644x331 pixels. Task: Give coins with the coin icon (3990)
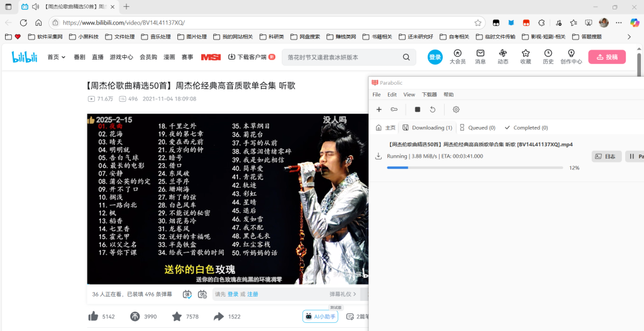pos(135,316)
